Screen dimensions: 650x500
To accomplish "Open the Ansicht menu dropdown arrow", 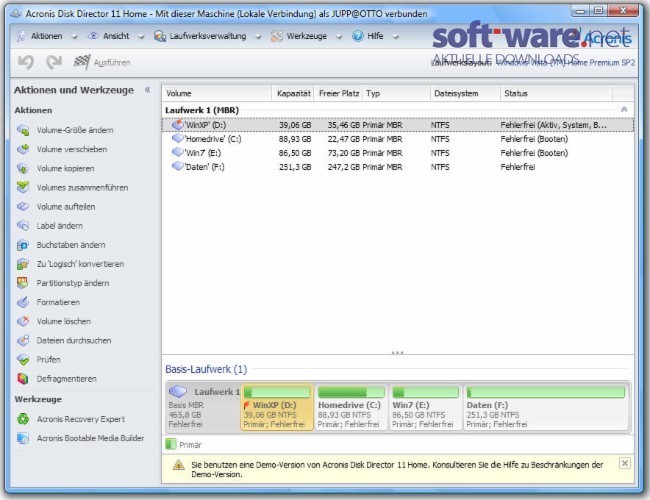I will point(141,37).
